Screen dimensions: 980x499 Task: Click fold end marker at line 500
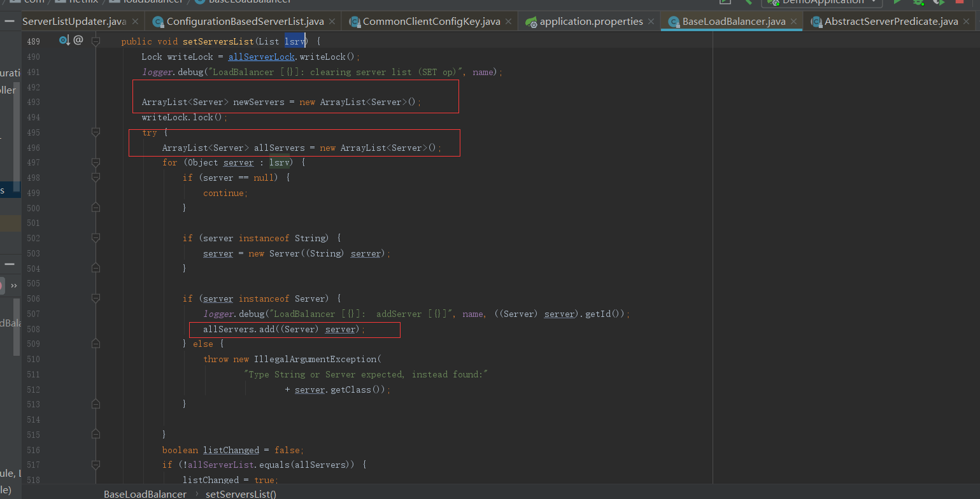tap(96, 207)
